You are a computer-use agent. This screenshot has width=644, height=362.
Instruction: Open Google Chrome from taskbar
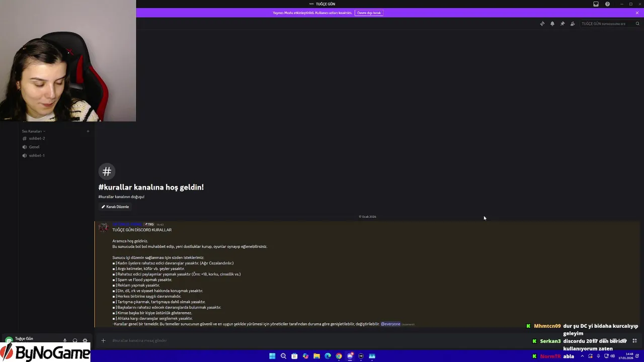pos(339,356)
